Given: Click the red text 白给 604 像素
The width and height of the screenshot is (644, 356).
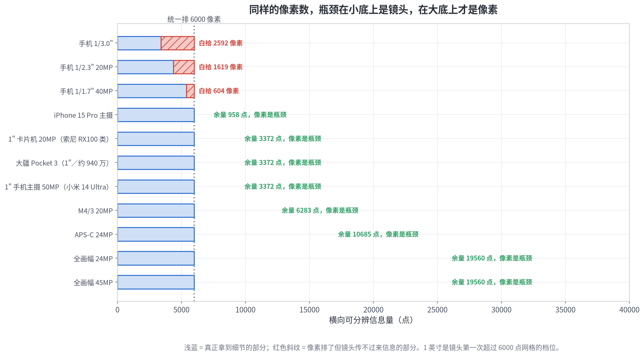Looking at the screenshot, I should [x=219, y=91].
